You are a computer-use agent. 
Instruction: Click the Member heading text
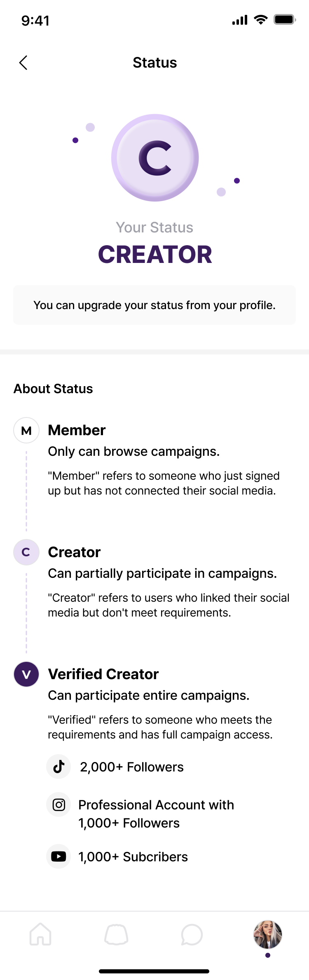click(77, 430)
